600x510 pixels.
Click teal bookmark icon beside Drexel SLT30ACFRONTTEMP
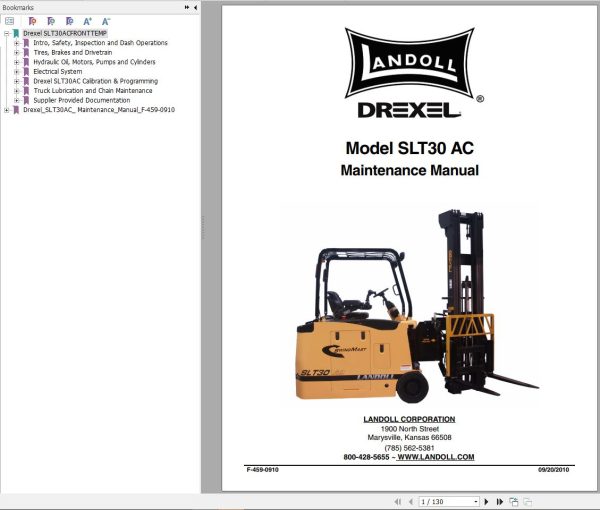pyautogui.click(x=16, y=33)
